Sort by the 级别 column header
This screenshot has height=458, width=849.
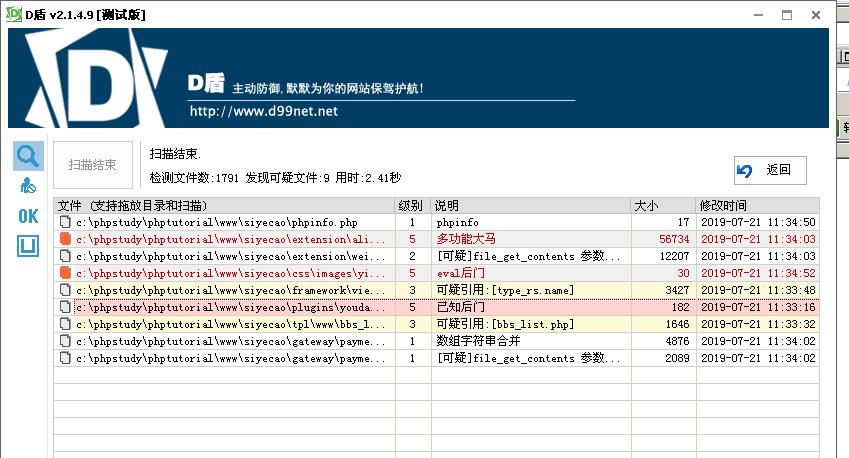[413, 206]
